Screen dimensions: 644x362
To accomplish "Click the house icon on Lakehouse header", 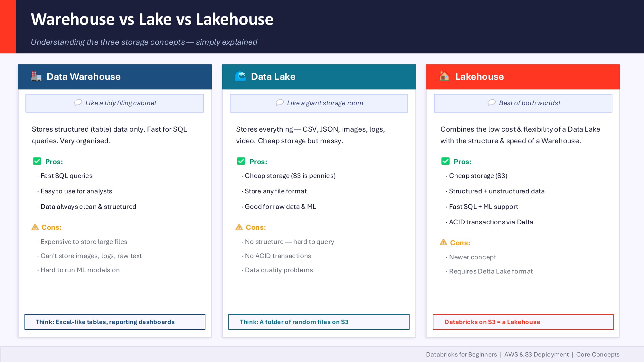I will pos(444,77).
